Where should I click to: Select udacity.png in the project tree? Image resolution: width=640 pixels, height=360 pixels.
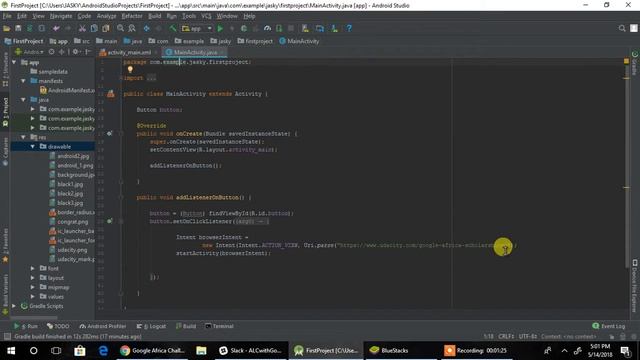point(72,250)
